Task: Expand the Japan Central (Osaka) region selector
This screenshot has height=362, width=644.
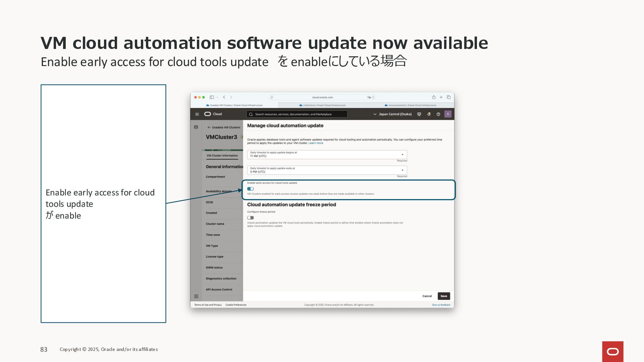Action: click(392, 114)
